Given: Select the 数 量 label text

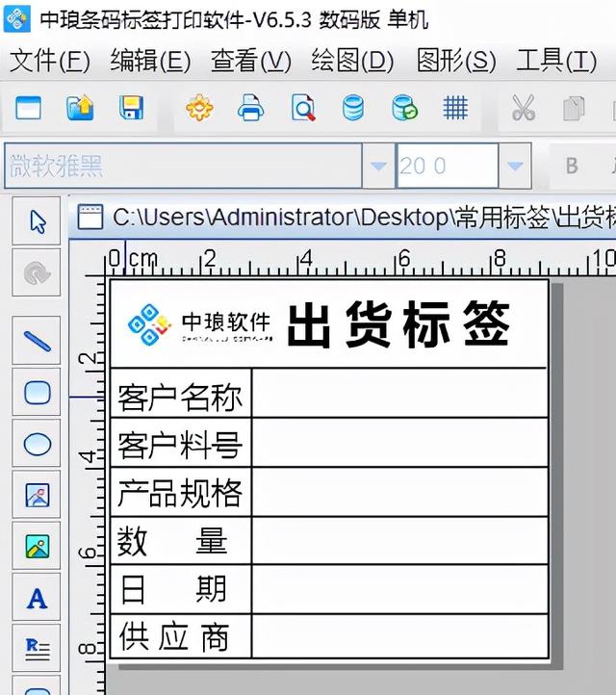Looking at the screenshot, I should 172,541.
